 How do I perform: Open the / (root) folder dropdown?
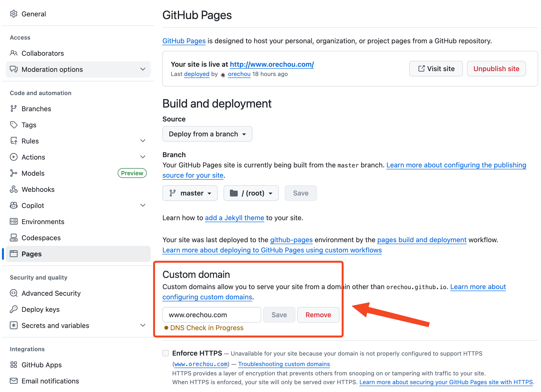pos(251,193)
